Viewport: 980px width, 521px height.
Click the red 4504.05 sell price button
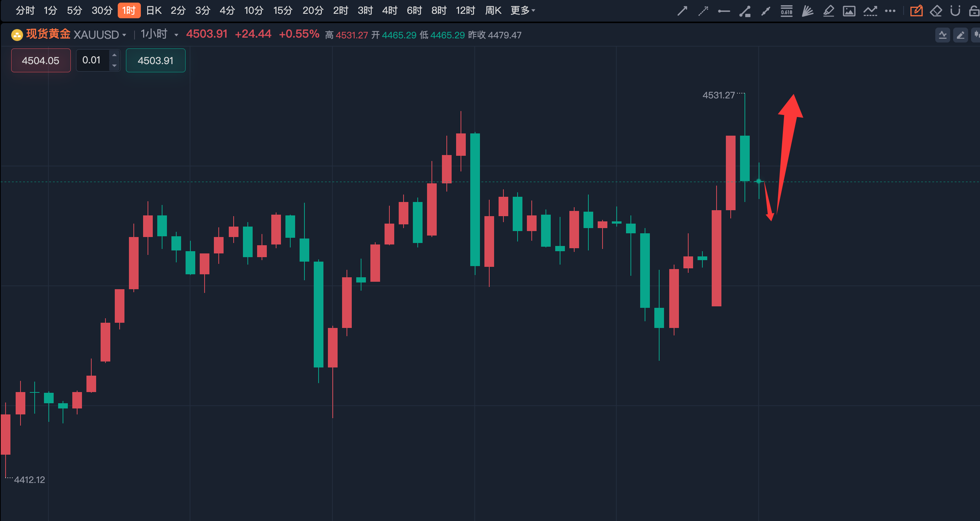click(x=41, y=60)
